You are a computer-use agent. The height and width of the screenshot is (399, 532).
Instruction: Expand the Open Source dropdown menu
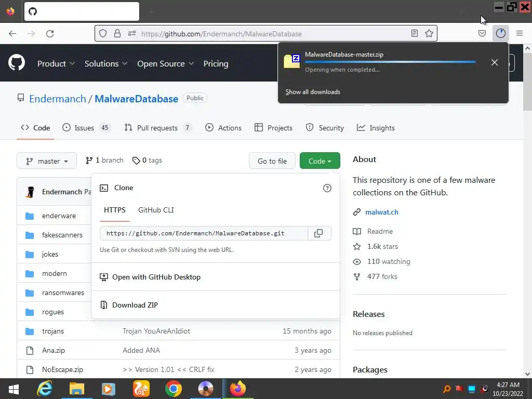pyautogui.click(x=166, y=63)
